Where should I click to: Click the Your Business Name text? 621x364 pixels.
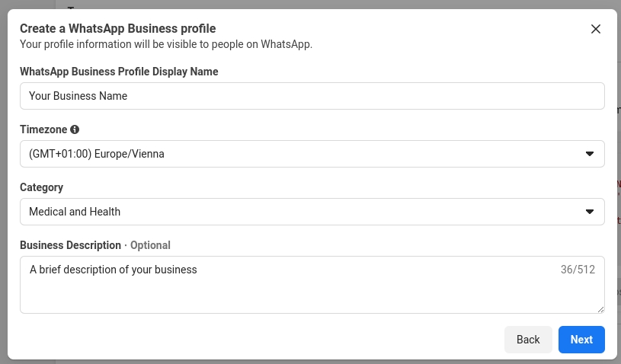click(x=78, y=96)
